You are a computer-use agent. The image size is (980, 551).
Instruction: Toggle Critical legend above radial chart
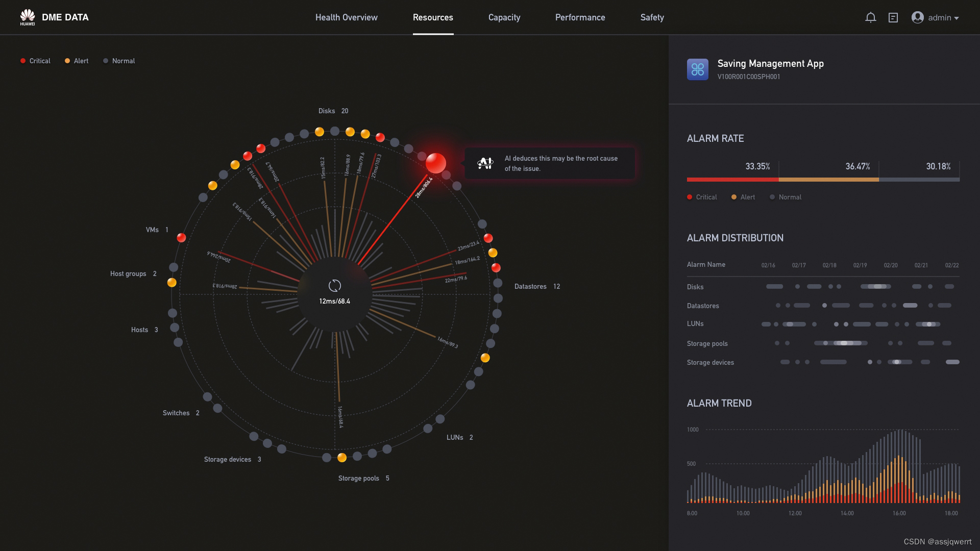[x=35, y=61]
